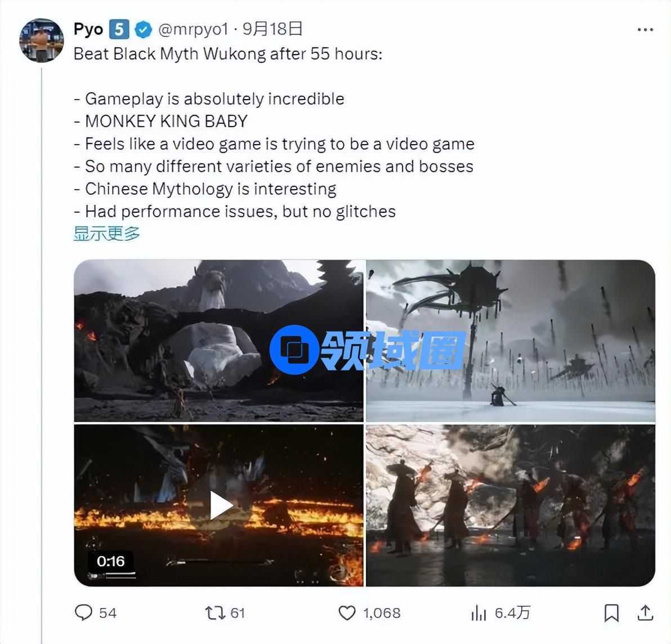Viewport: 671px width, 644px height.
Task: Open the flaming warriors screenshot
Action: 511,506
